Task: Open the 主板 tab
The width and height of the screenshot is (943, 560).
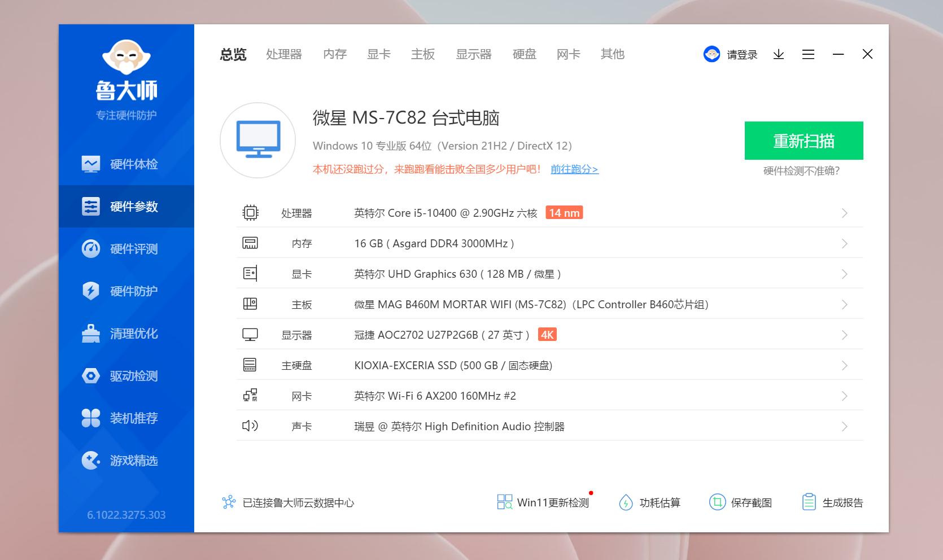Action: (422, 54)
